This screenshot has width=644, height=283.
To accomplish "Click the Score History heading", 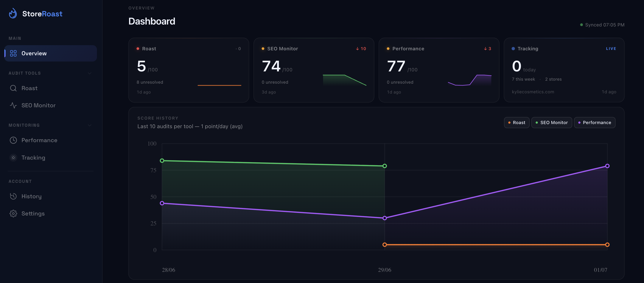I will click(x=158, y=118).
